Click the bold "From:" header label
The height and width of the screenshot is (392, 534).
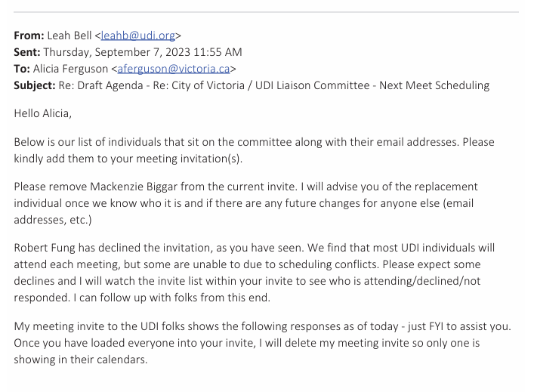(29, 35)
